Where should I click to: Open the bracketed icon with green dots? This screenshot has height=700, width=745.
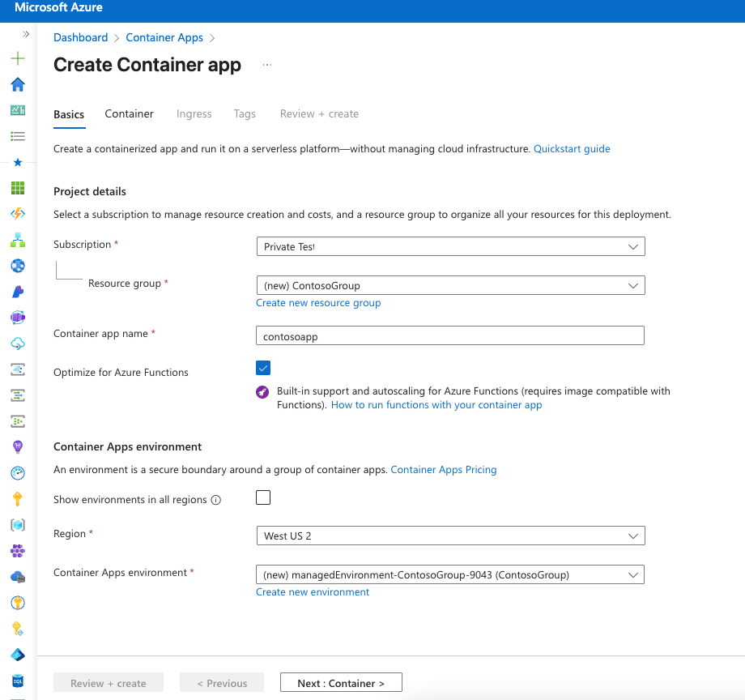click(x=18, y=421)
